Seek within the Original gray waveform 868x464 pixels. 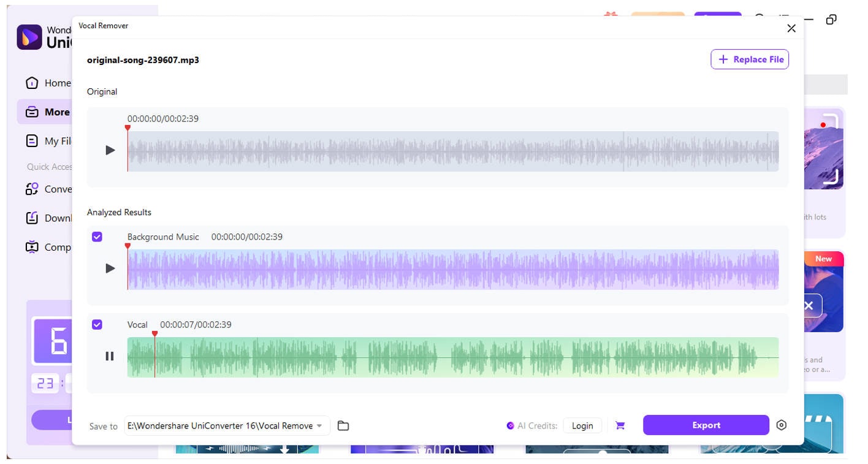453,151
